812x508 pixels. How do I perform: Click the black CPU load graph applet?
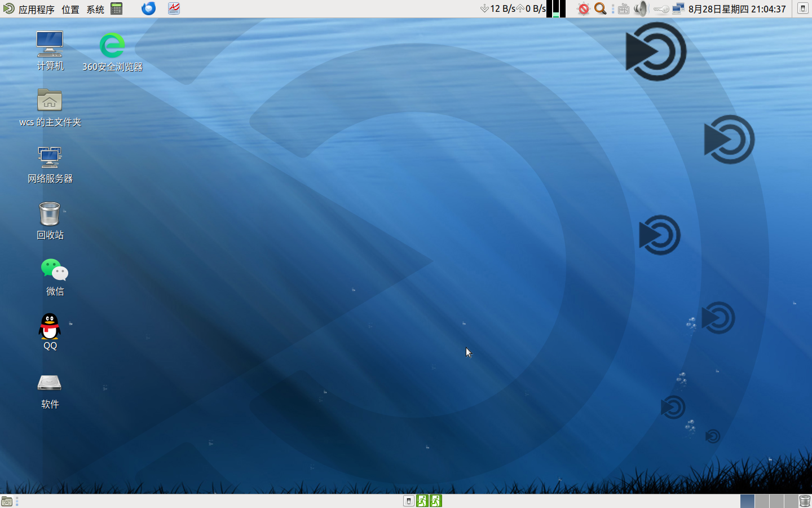[x=556, y=8]
